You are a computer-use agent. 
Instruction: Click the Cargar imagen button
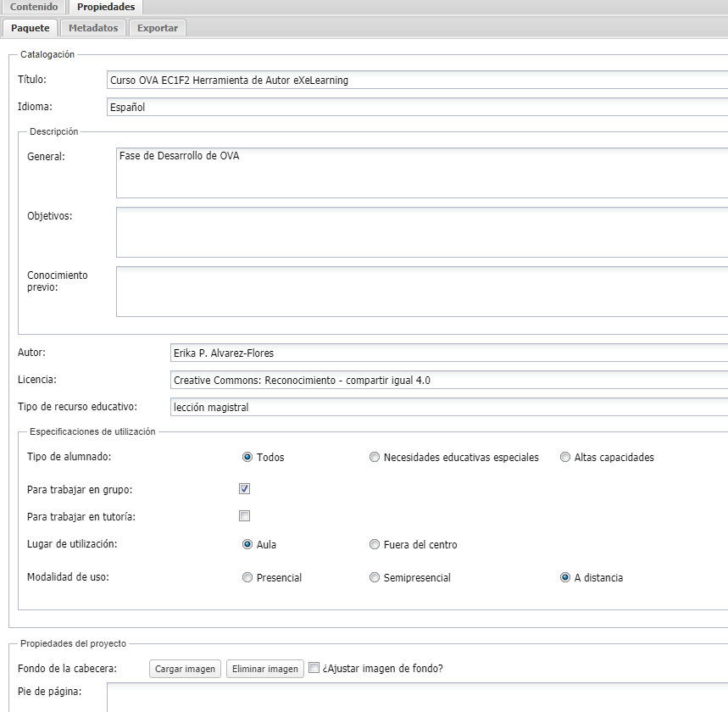pos(186,669)
